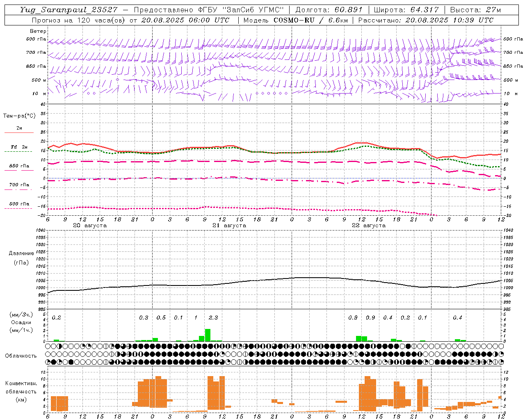Click the 'Высота: 27м' elevation text
The height and width of the screenshot is (420, 525).
475,10
